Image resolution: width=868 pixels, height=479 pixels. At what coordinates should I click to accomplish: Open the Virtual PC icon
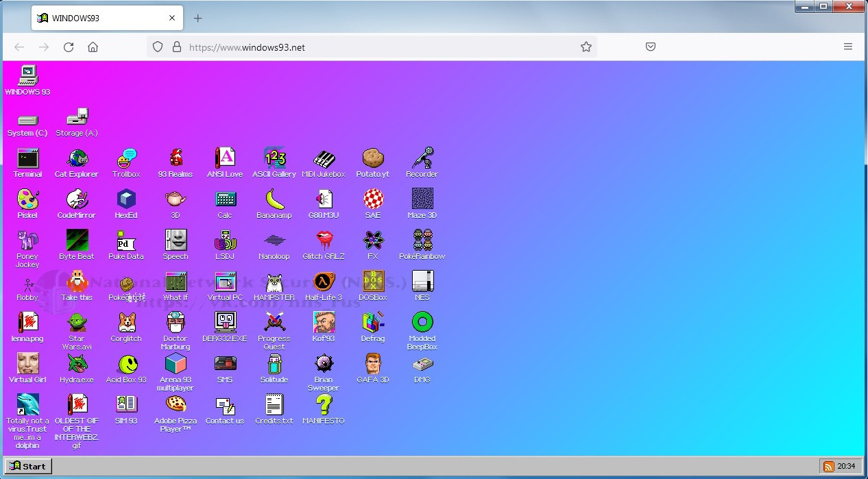[225, 282]
